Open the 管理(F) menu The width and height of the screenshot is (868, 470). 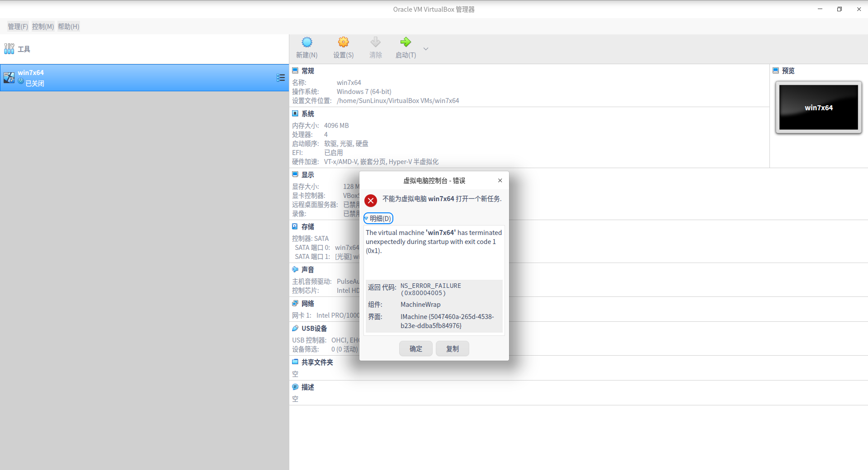coord(18,27)
